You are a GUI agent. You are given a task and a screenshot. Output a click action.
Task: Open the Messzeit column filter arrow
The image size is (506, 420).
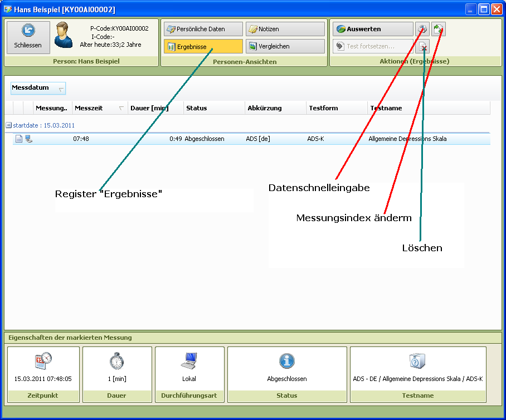click(121, 109)
